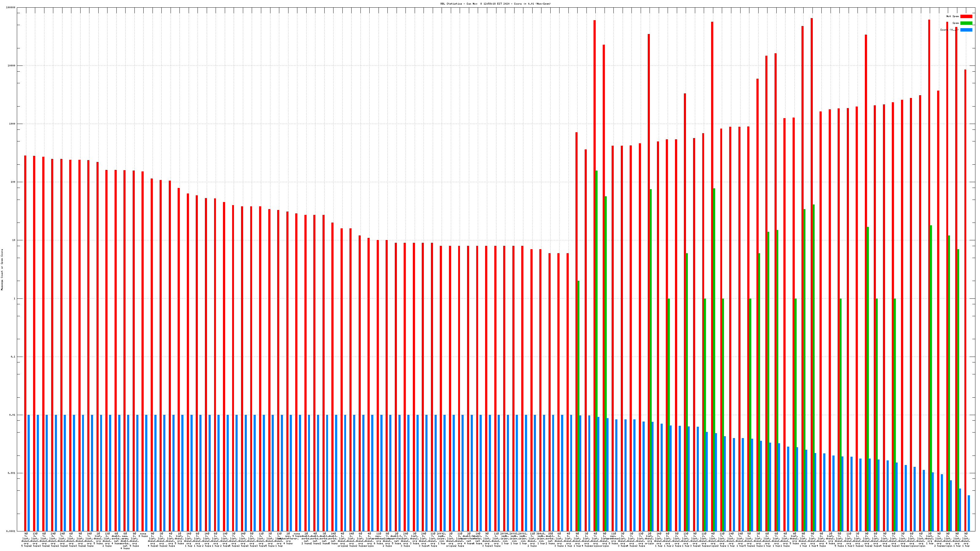Click the 0.001 y-axis tick label
The width and height of the screenshot is (980, 551).
[12, 474]
